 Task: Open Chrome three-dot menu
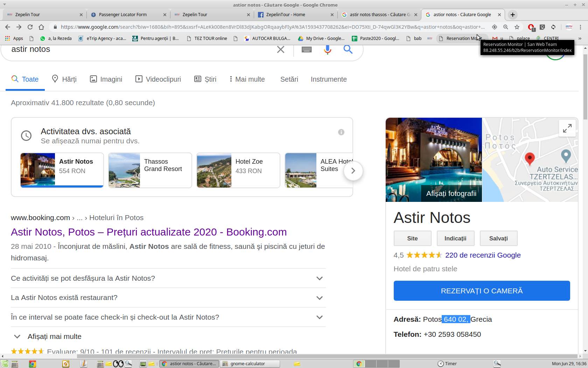click(580, 27)
